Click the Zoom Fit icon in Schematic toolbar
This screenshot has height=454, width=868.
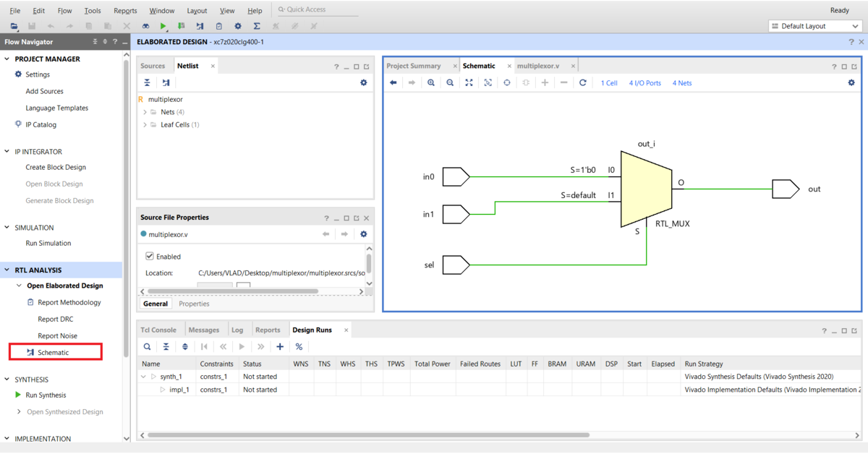click(x=469, y=83)
